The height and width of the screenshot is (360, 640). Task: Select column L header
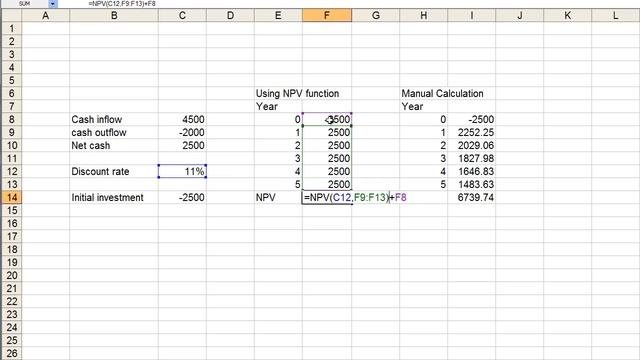coord(616,16)
